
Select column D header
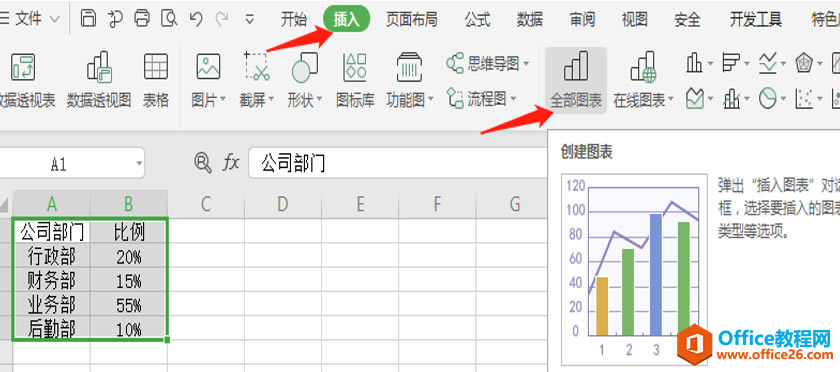click(x=283, y=204)
